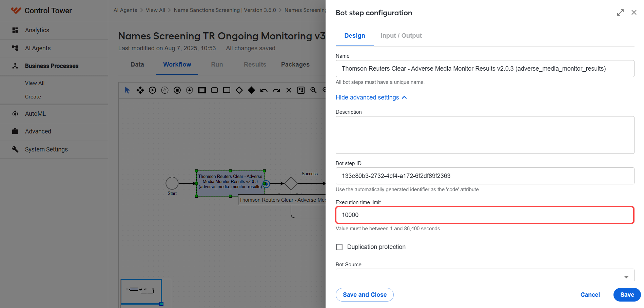The width and height of the screenshot is (644, 308).
Task: Click the Save button
Action: coord(627,295)
